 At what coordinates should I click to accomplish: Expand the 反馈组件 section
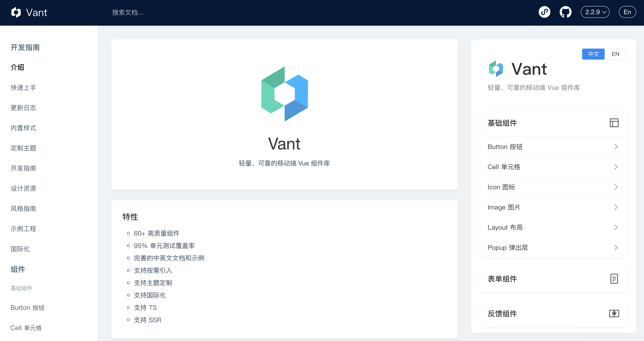click(x=553, y=313)
